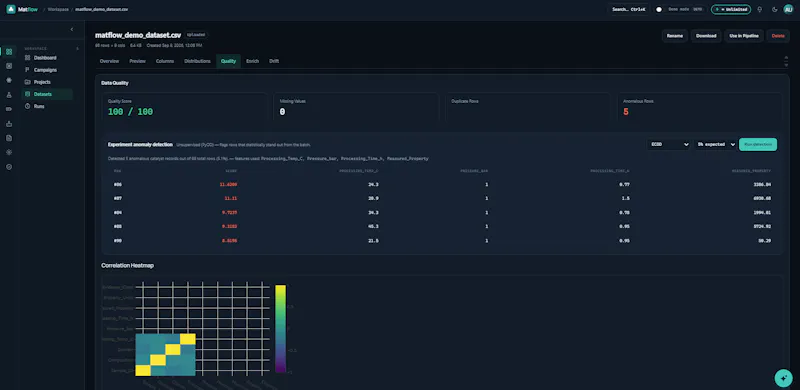Click the score value 11.11
800x390 pixels.
pos(231,198)
